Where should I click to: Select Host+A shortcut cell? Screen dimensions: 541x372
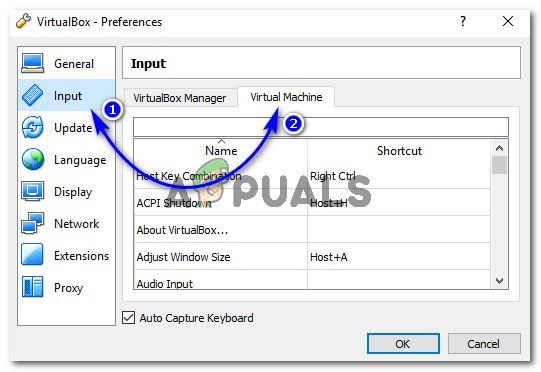[x=399, y=256]
